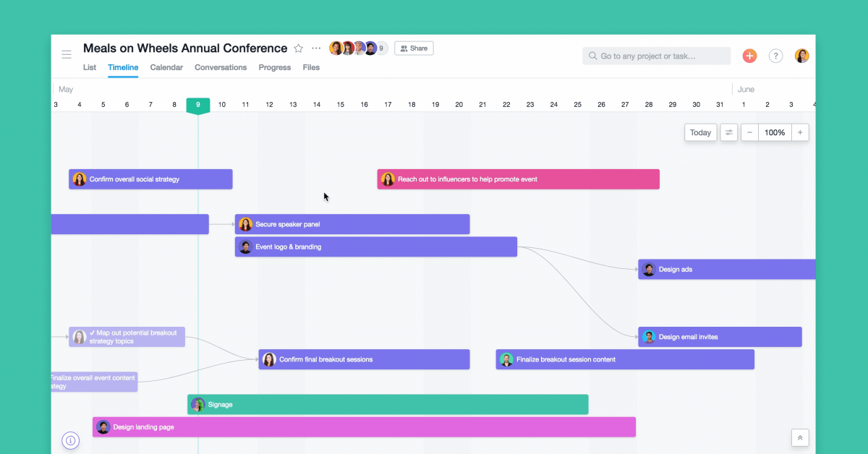Click the orange plus create icon

[749, 55]
